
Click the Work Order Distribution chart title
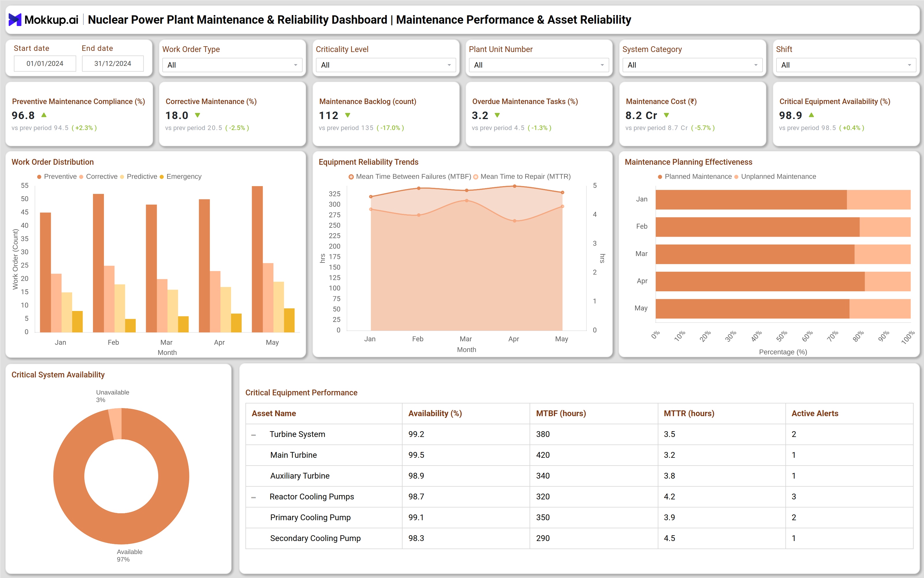pyautogui.click(x=53, y=162)
